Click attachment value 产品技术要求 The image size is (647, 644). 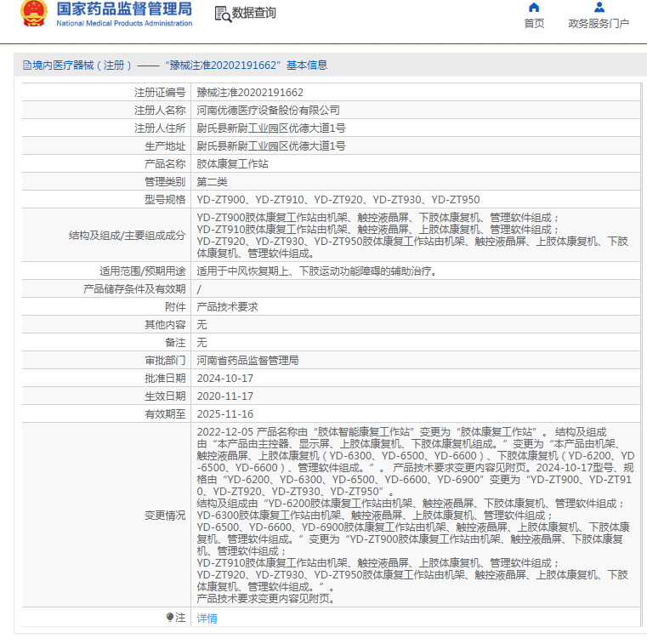point(227,307)
